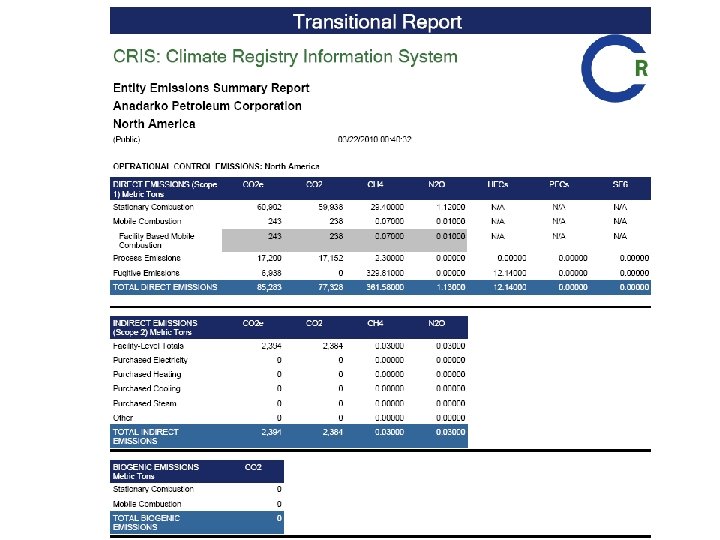Click total direct CO2 value 77,328

point(331,287)
